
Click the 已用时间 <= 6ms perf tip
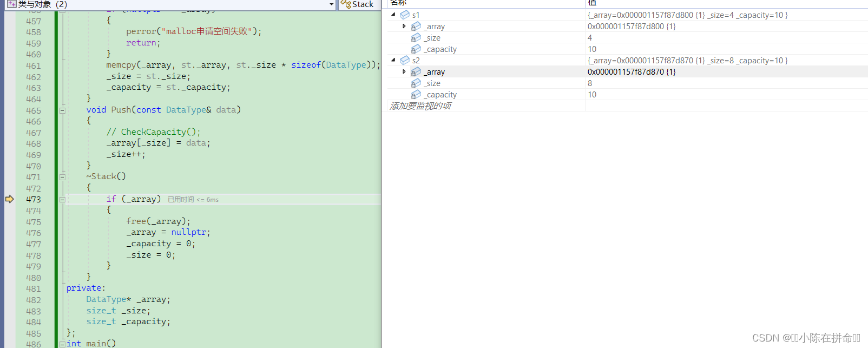pyautogui.click(x=193, y=200)
